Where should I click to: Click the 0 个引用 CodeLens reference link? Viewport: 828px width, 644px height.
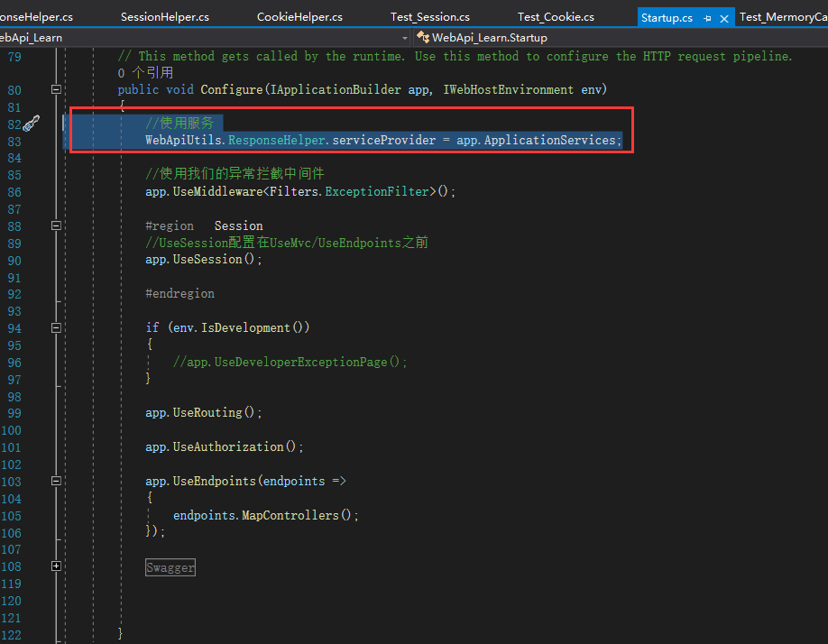(x=144, y=72)
